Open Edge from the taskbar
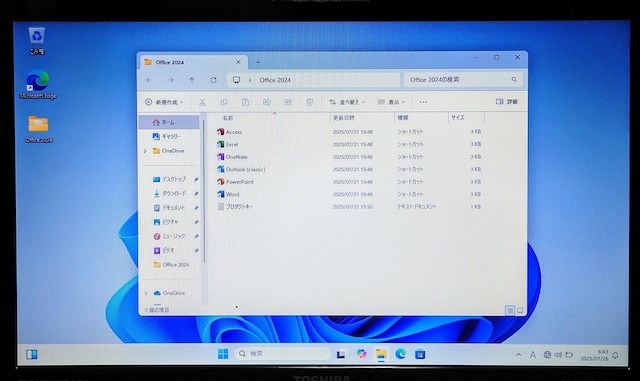The width and height of the screenshot is (640, 381). click(400, 354)
